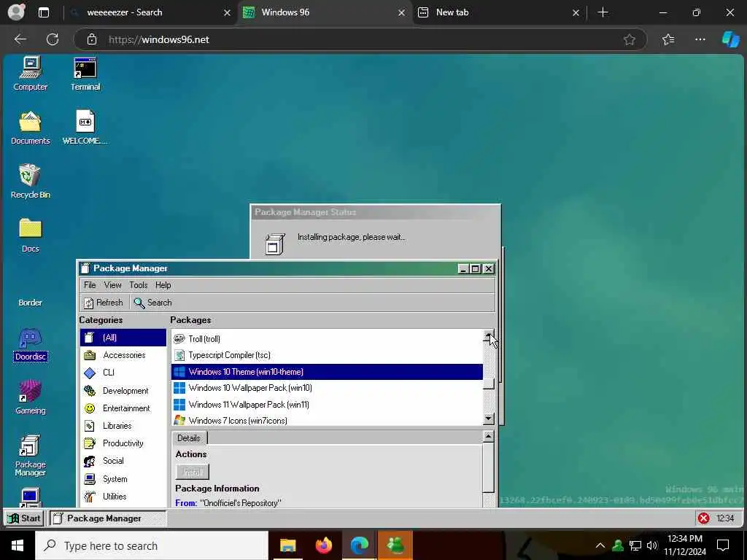Open the Docs folder on desktop
747x560 pixels.
pos(31,235)
